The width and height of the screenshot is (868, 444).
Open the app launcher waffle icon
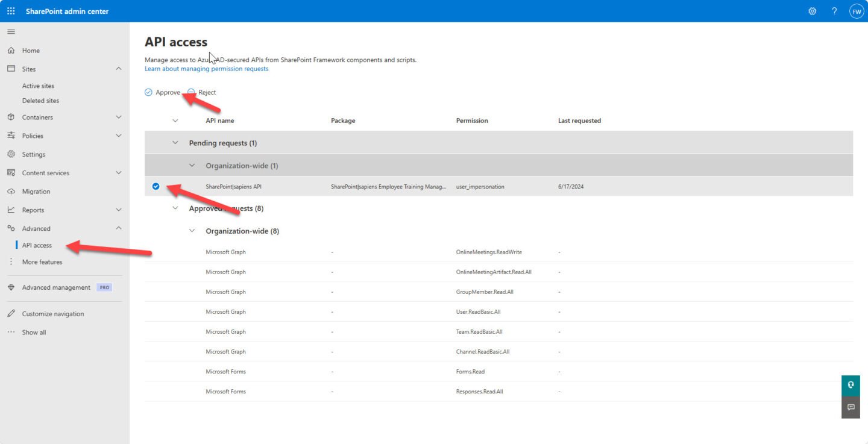coord(11,11)
